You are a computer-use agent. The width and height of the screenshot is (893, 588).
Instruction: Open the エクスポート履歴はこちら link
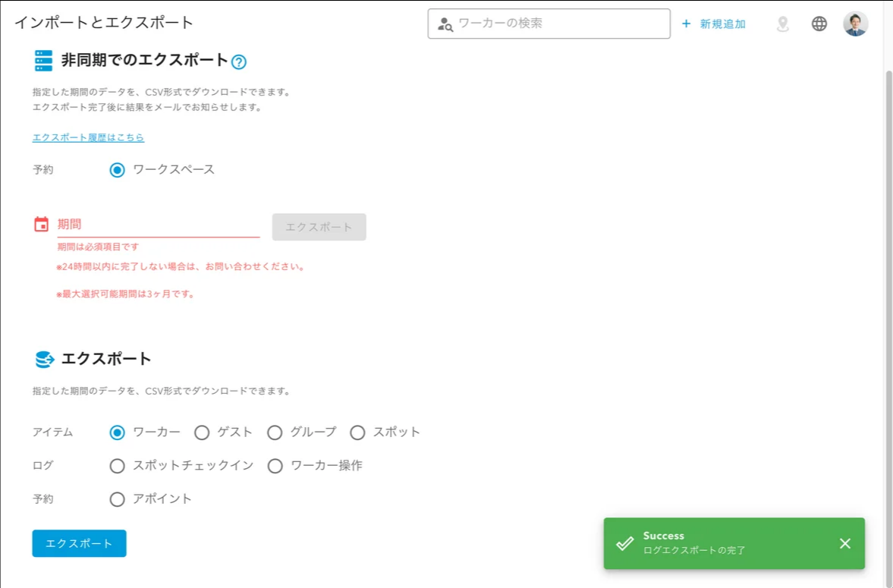tap(88, 137)
